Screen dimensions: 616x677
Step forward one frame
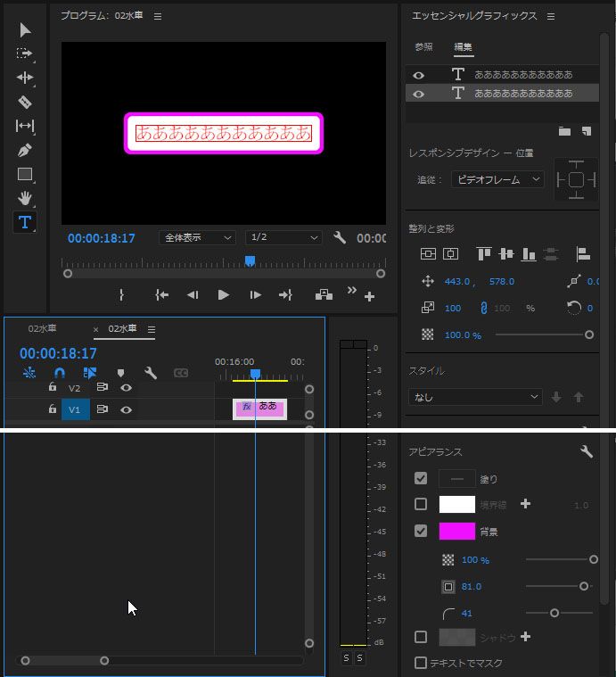click(255, 295)
